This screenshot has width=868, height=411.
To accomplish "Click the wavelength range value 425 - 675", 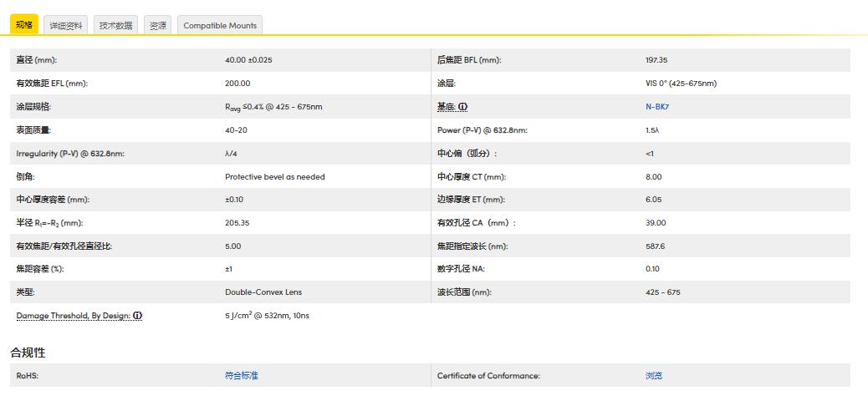I will (662, 292).
